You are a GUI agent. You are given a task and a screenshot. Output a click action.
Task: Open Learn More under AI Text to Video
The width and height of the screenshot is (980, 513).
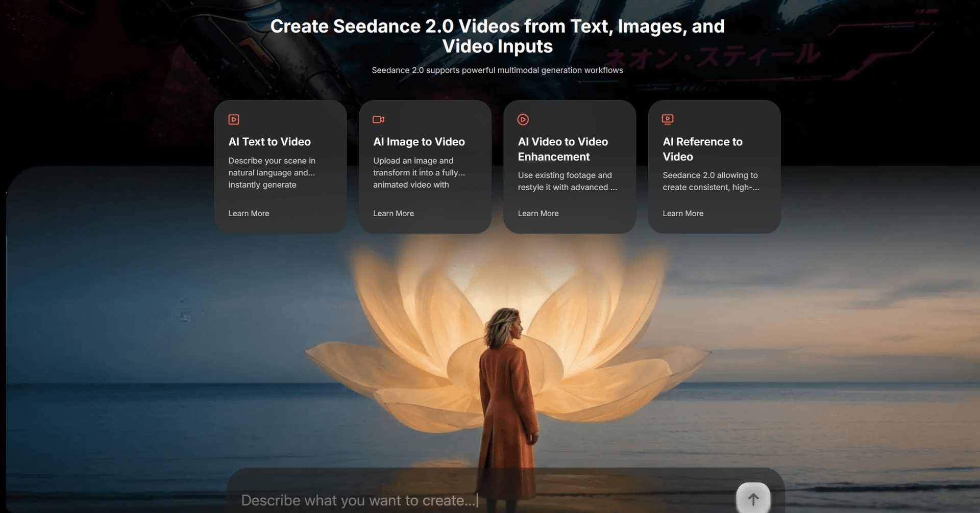249,213
